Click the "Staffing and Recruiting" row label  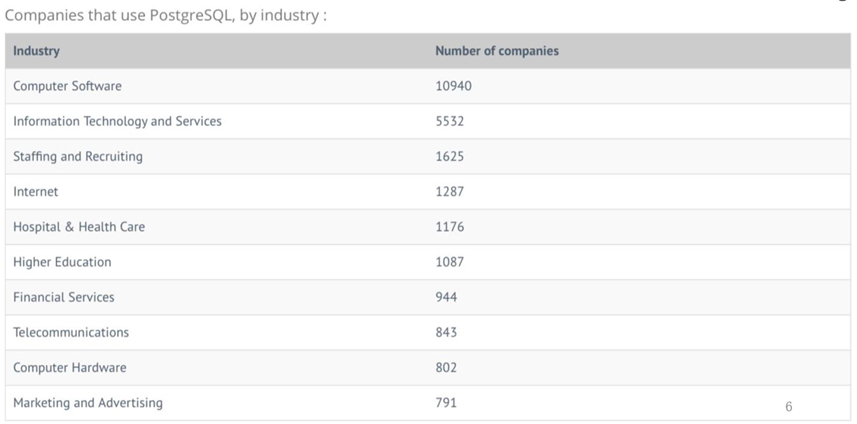pos(78,156)
